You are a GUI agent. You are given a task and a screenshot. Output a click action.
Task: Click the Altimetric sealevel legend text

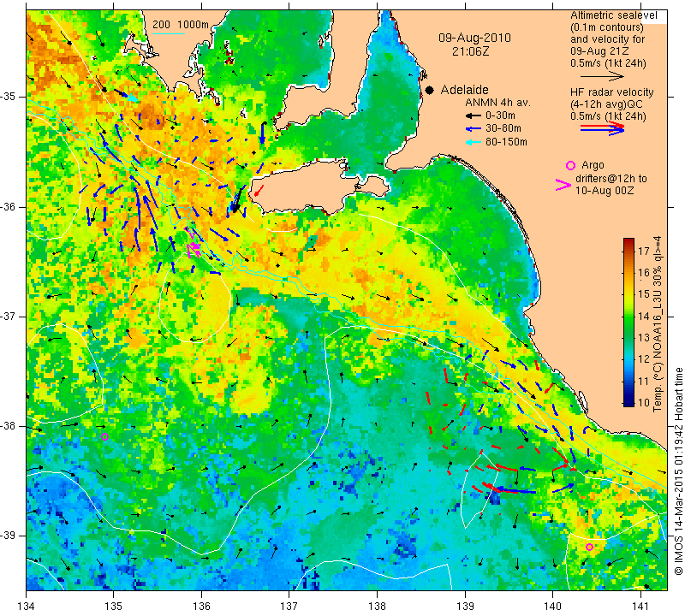click(613, 15)
